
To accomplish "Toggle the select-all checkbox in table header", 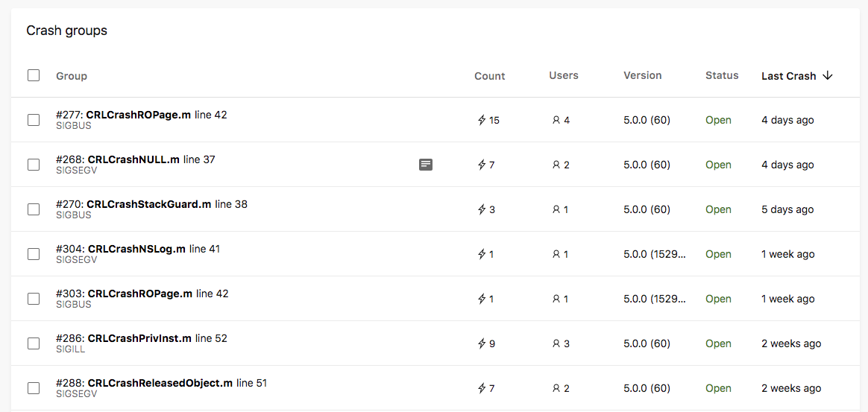I will pos(34,75).
